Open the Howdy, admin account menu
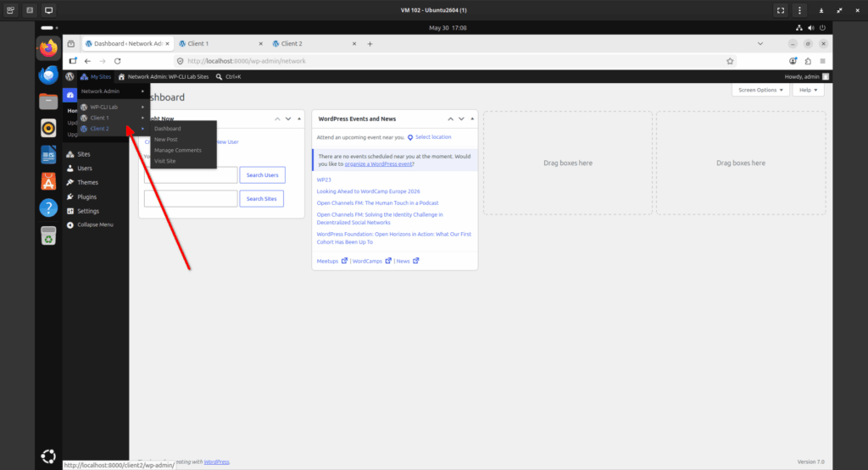 pyautogui.click(x=807, y=77)
